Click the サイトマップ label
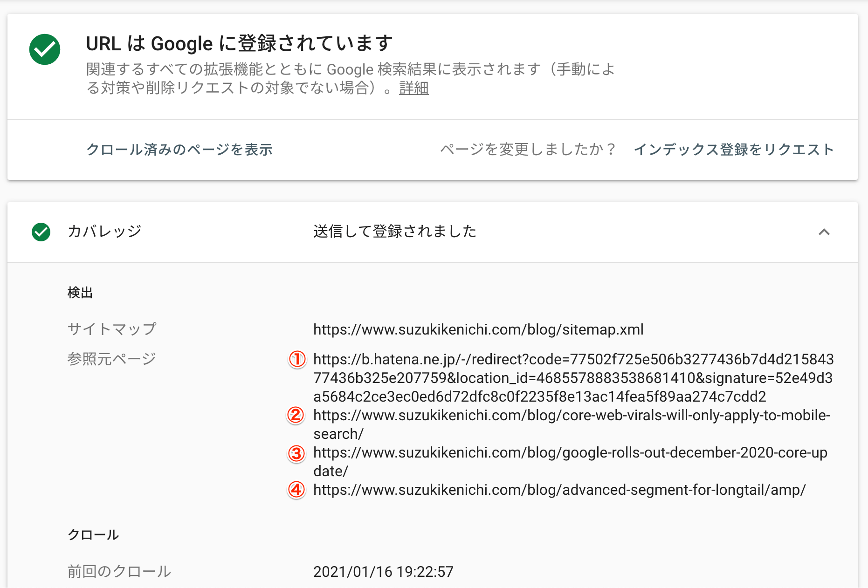Screen dimensions: 868x588 click(x=112, y=329)
